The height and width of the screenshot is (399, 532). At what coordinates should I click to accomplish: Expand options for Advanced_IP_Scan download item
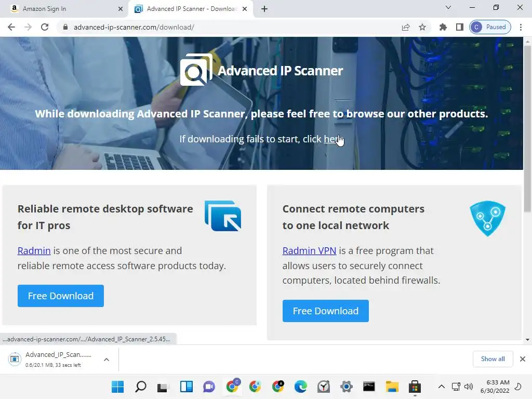106,360
